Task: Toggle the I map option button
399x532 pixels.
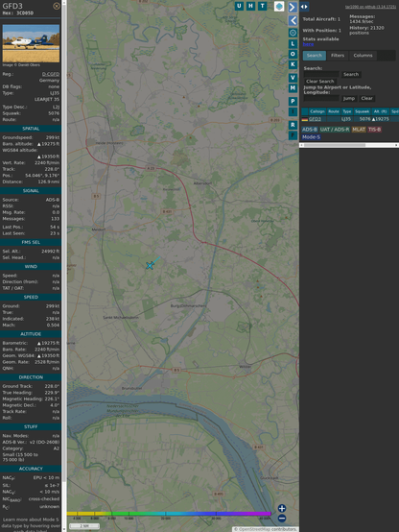Action: click(x=293, y=111)
